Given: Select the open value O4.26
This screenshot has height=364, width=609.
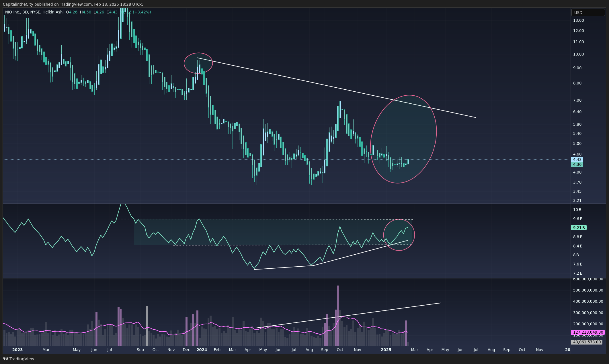Looking at the screenshot, I should 72,12.
